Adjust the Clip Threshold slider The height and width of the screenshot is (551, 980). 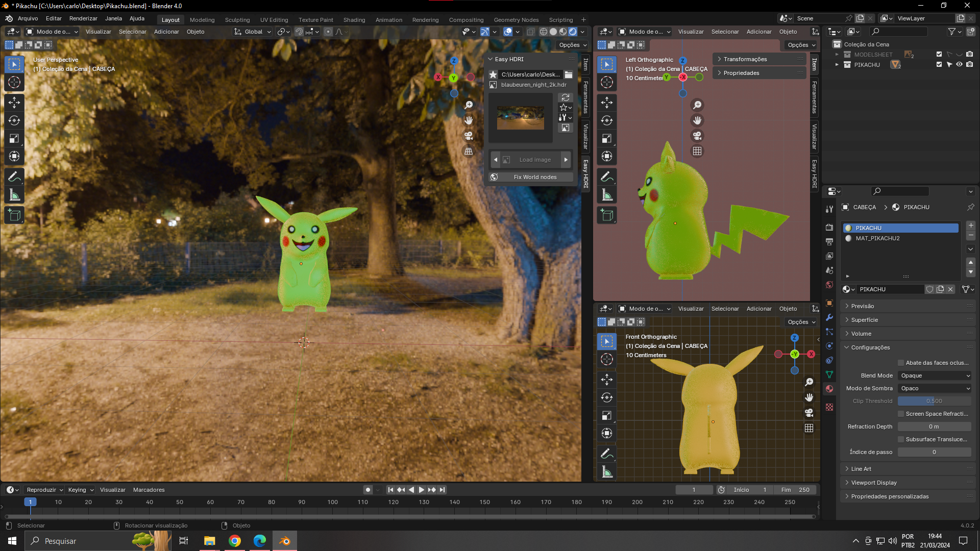(934, 401)
